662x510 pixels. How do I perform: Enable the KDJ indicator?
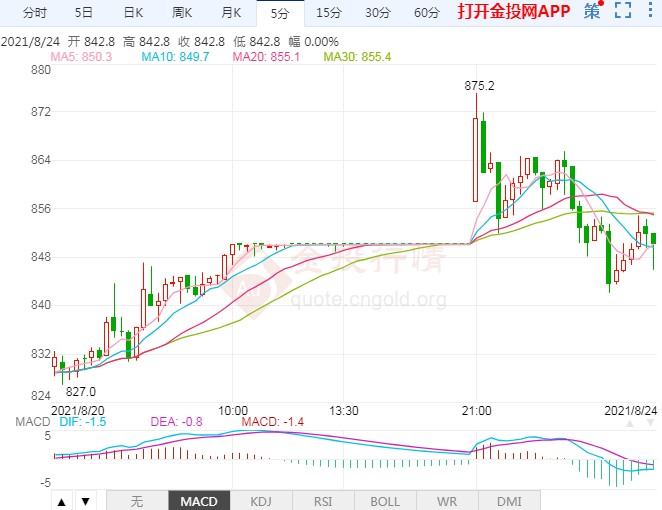pyautogui.click(x=260, y=501)
